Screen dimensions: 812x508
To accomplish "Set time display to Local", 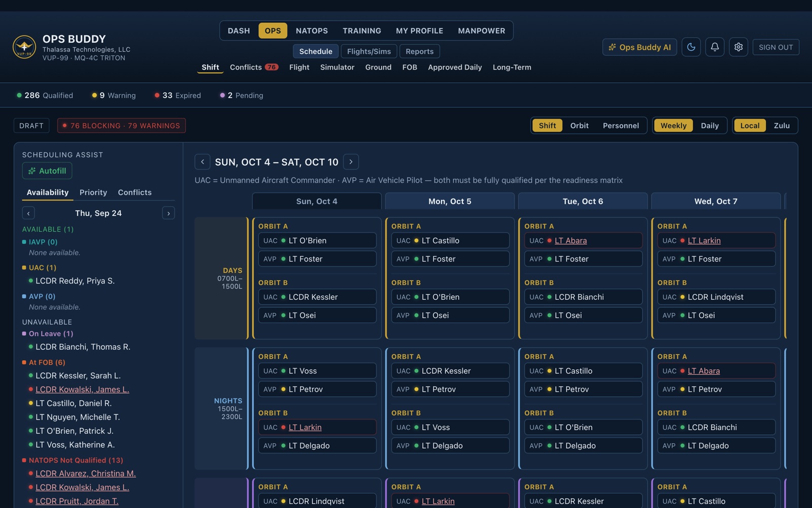I will (750, 125).
